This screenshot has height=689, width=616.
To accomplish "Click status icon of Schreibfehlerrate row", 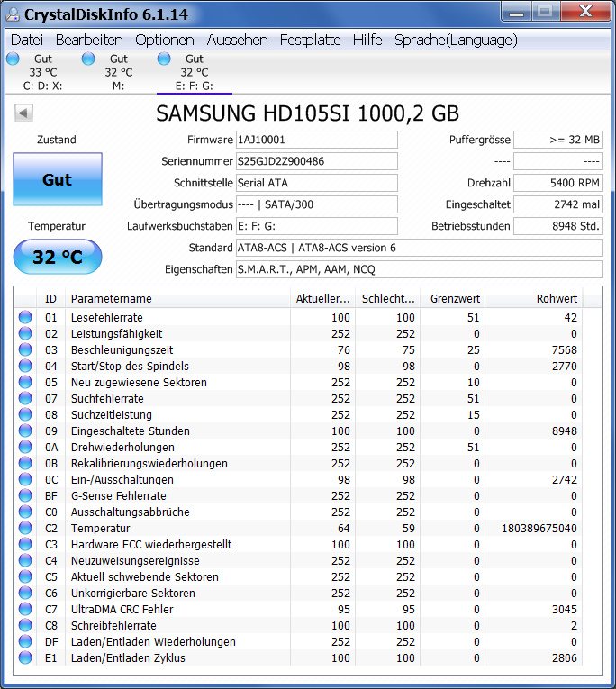I will 25,625.
